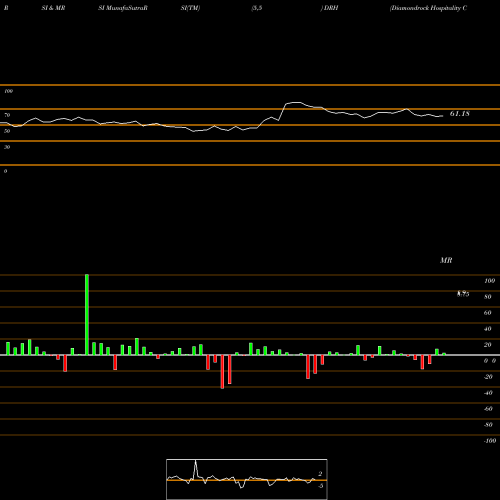Click the MR axis label 40
The image size is (500, 500).
(x=488, y=329)
